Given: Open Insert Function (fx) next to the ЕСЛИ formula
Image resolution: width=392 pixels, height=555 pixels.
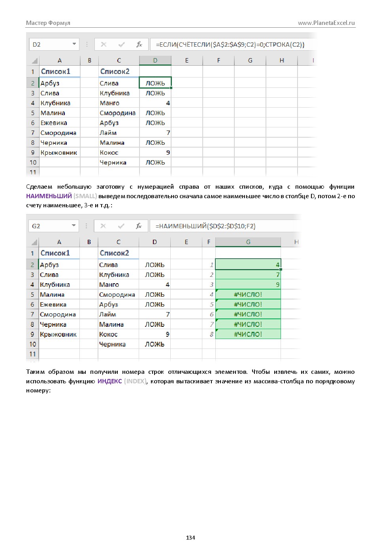Looking at the screenshot, I should pyautogui.click(x=139, y=44).
